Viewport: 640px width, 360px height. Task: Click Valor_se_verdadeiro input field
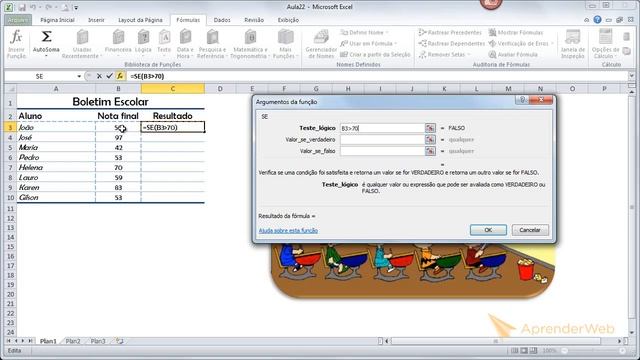tap(382, 140)
